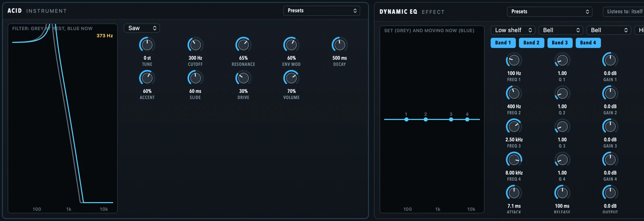
Task: Select EQ band point 2 on graph
Action: (x=425, y=119)
